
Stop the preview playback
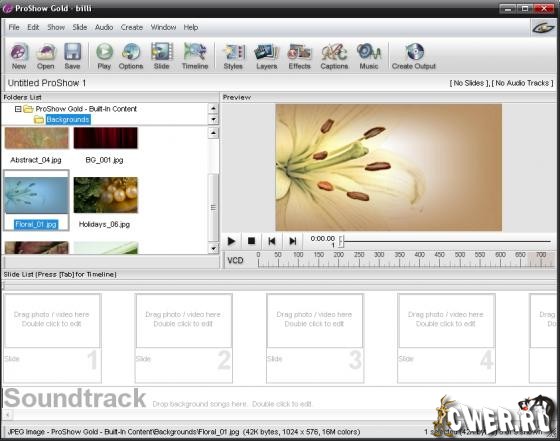(x=251, y=241)
